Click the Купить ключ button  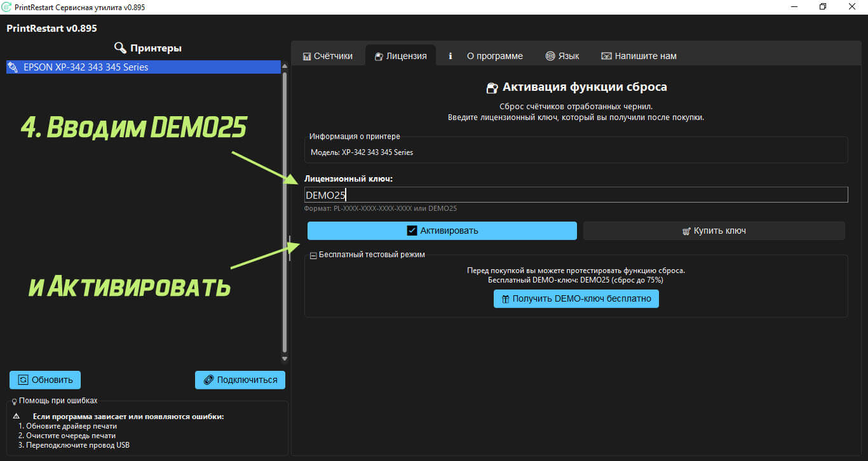coord(714,230)
